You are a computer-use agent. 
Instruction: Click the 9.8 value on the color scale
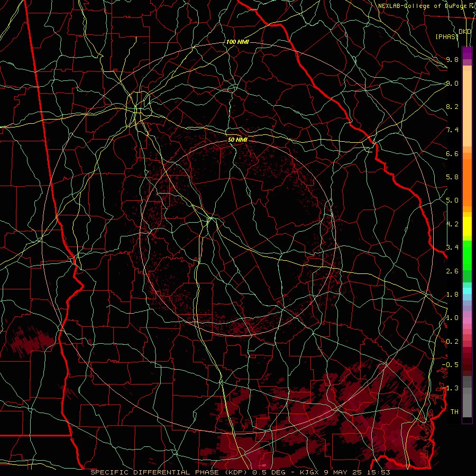point(452,59)
